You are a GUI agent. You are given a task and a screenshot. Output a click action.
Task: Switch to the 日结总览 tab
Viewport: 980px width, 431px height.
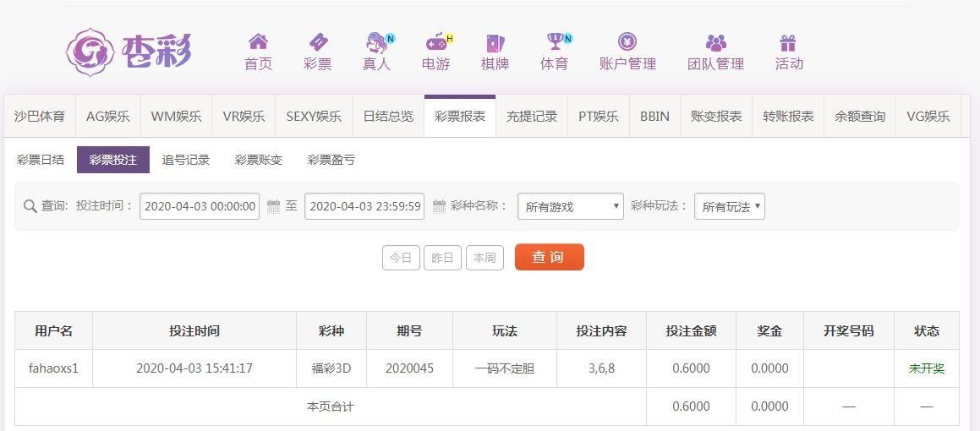click(388, 116)
